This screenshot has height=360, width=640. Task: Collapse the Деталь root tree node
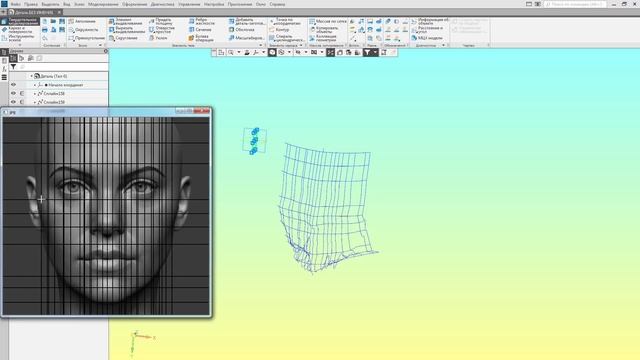click(31, 76)
